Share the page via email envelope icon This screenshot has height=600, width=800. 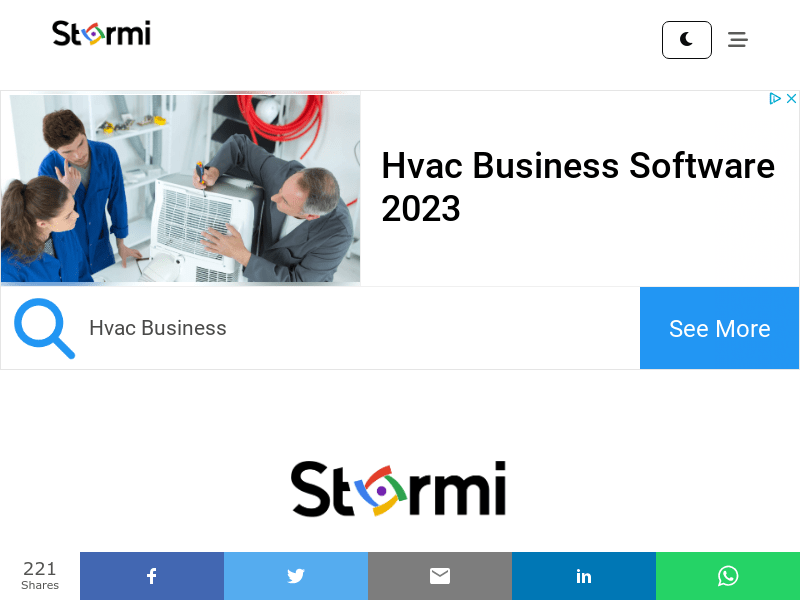tap(440, 576)
